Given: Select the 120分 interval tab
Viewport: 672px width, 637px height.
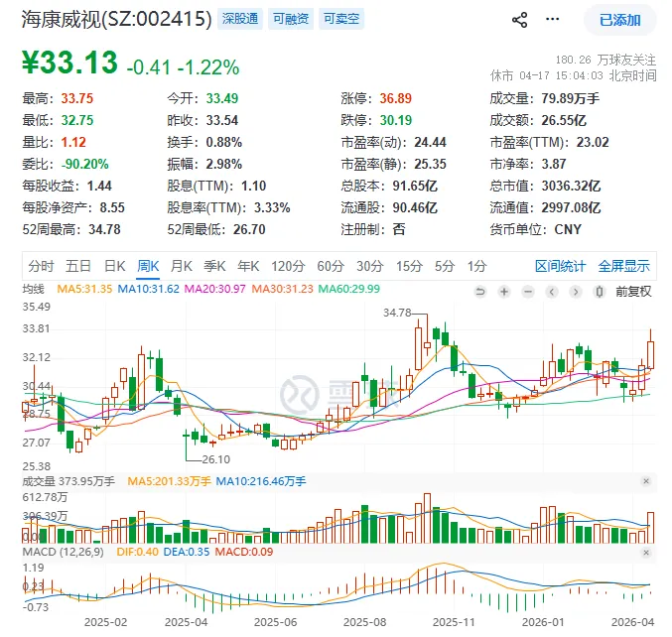Looking at the screenshot, I should (288, 266).
